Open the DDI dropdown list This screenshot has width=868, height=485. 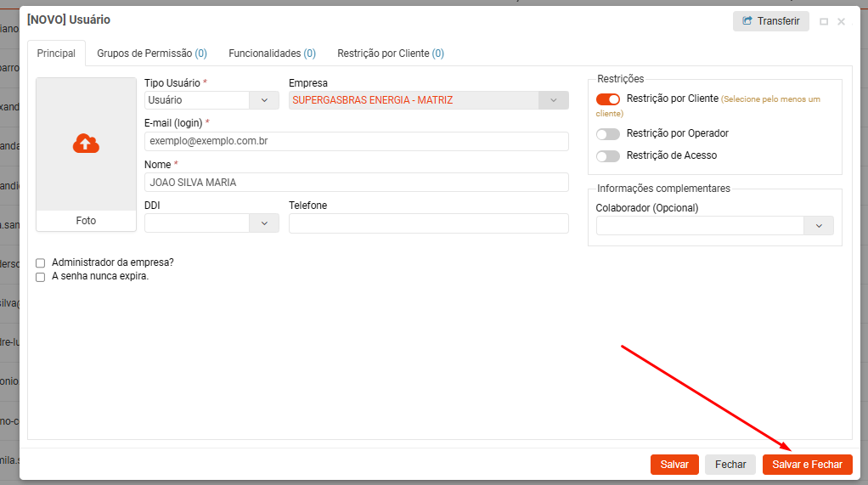tap(263, 223)
